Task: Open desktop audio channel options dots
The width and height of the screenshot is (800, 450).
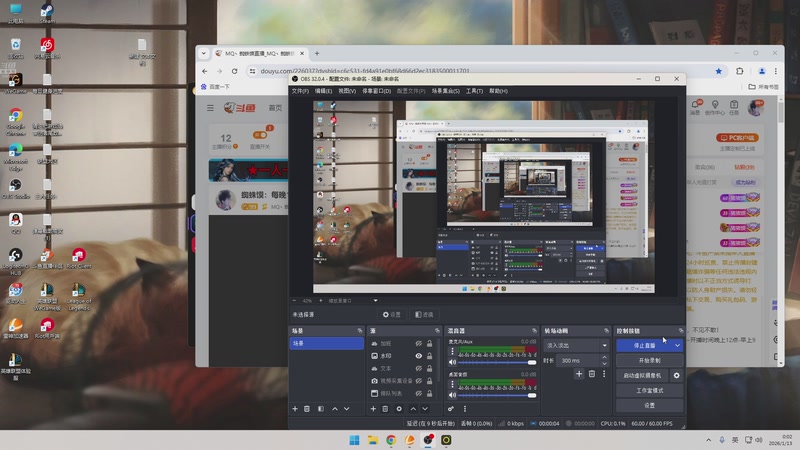Action: [452, 384]
